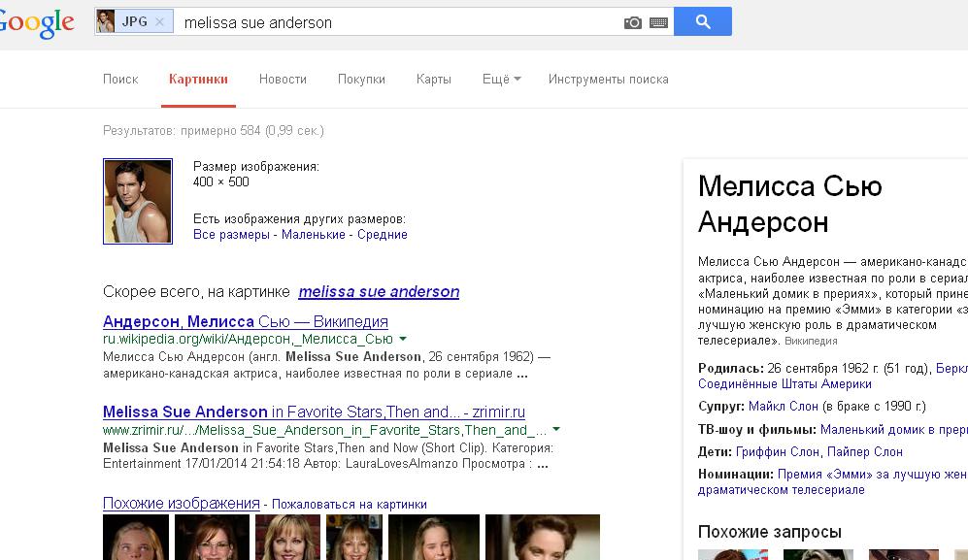The width and height of the screenshot is (968, 560).
Task: Click the Мелисса Сью Андерсон panel title
Action: tap(790, 204)
